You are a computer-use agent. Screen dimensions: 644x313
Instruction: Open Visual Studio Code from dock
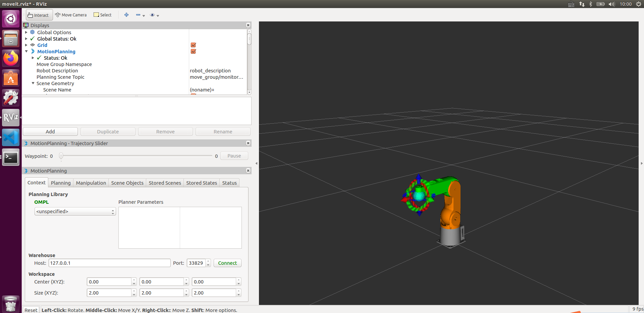coord(11,137)
